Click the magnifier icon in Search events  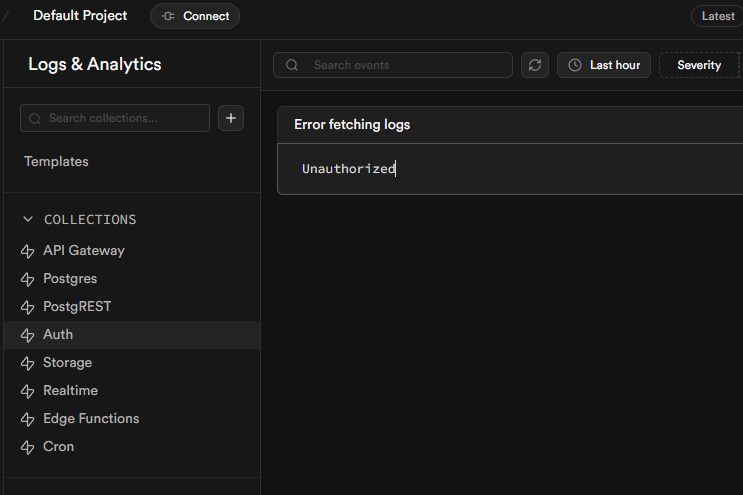[293, 65]
